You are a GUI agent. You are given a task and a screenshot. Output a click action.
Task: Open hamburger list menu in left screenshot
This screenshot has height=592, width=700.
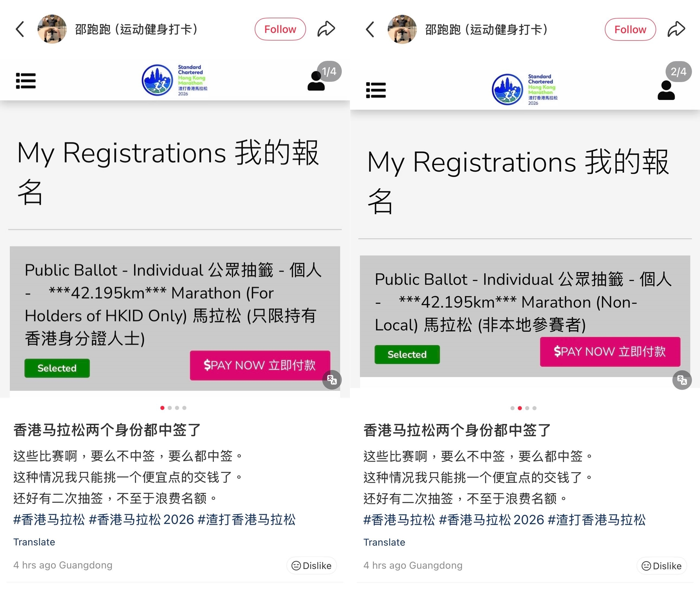(x=26, y=81)
